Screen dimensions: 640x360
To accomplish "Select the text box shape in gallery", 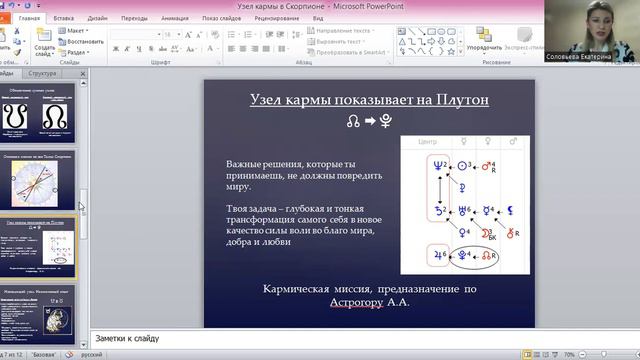I will coord(402,31).
